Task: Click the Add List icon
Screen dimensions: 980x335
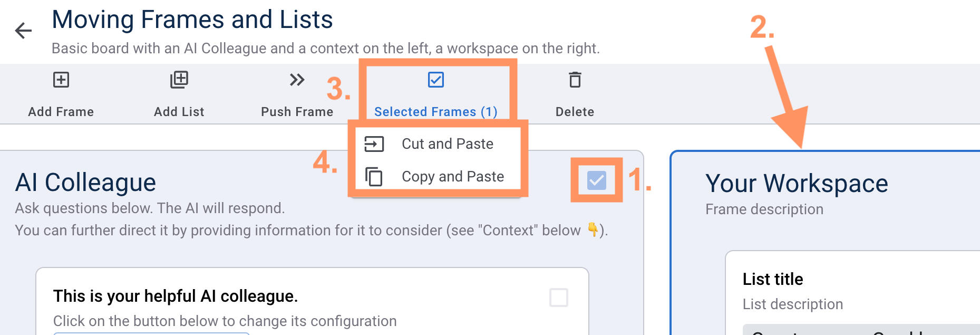Action: tap(179, 80)
